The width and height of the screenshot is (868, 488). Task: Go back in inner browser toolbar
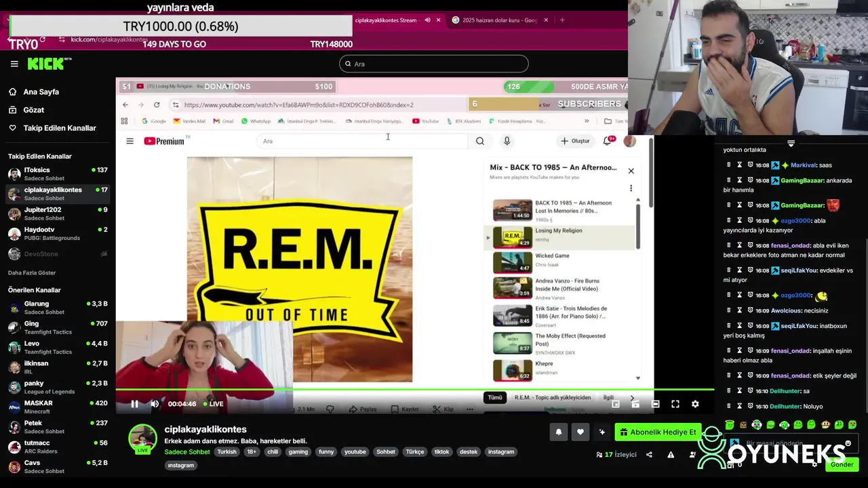tap(125, 105)
